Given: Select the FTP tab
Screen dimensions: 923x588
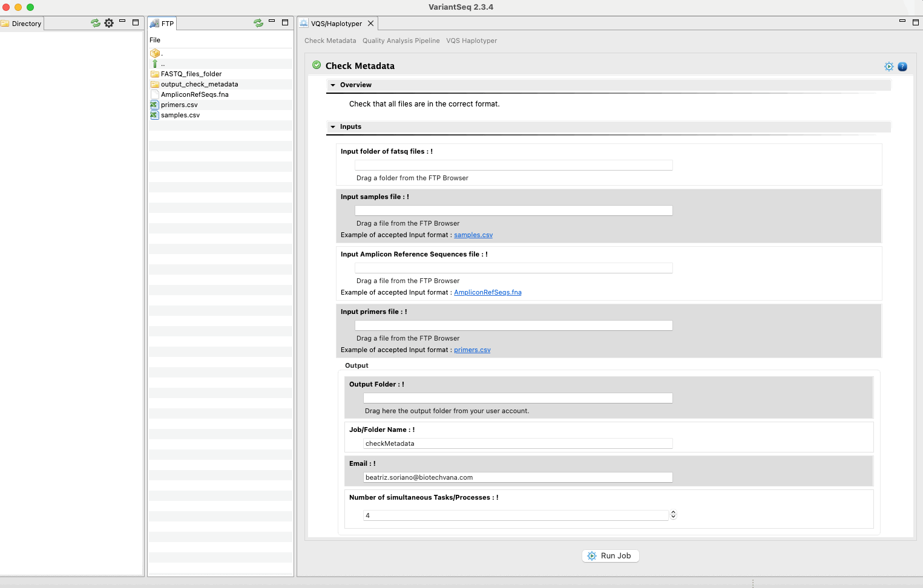Looking at the screenshot, I should (x=162, y=24).
